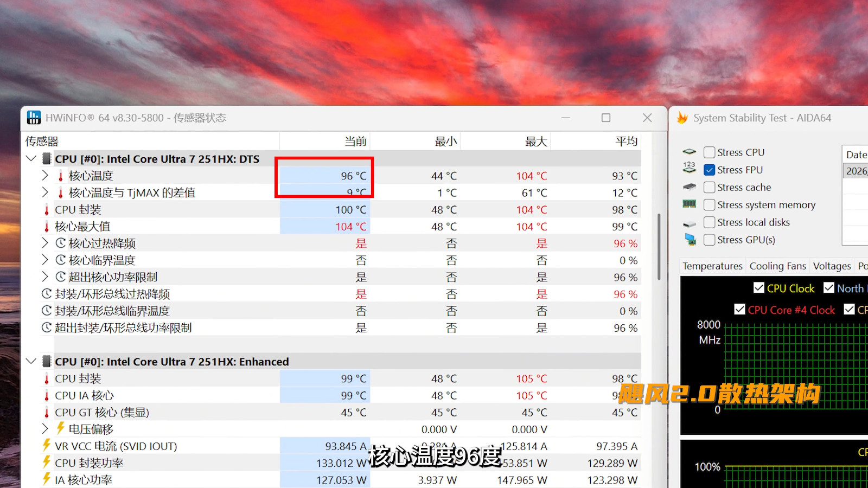The width and height of the screenshot is (868, 488).
Task: Collapse the Intel Core Ultra 7 251HX DTS group
Action: coord(31,159)
